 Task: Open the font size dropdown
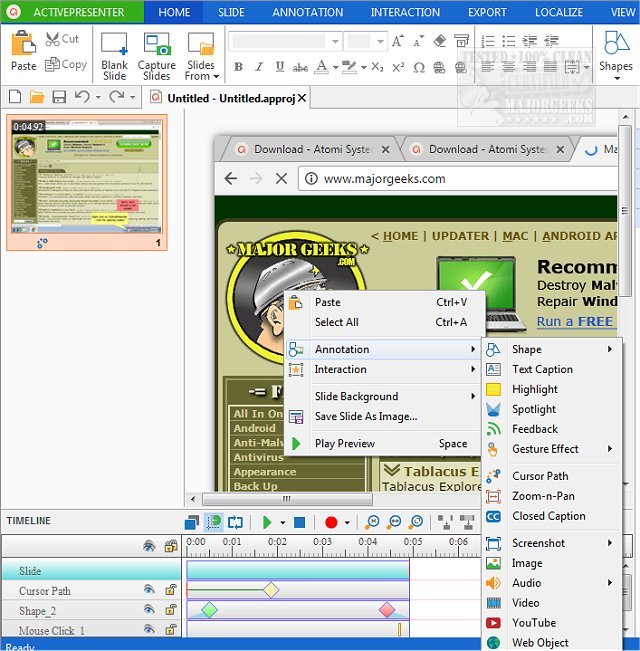click(x=380, y=42)
